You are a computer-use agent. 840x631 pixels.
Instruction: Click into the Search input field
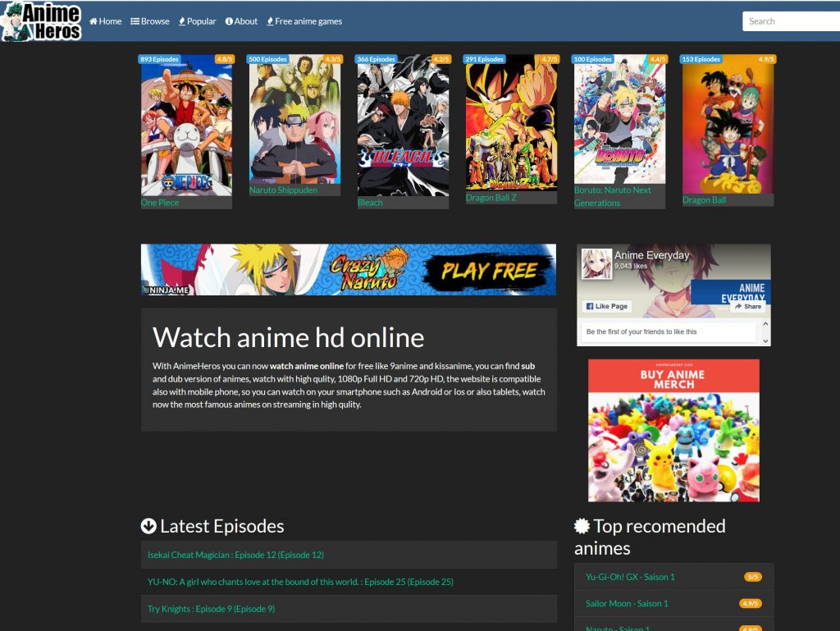tap(791, 21)
